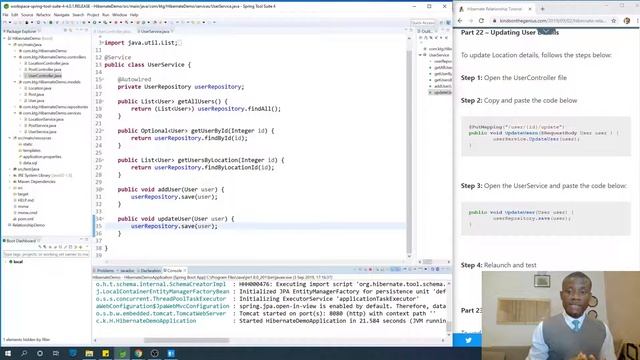Collapse the services package arrow
Viewport: 640px width, 360px height.
click(x=15, y=113)
